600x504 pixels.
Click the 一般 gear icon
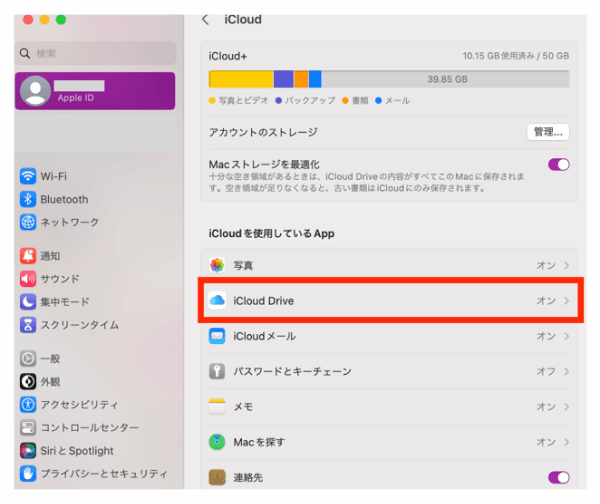tap(28, 359)
